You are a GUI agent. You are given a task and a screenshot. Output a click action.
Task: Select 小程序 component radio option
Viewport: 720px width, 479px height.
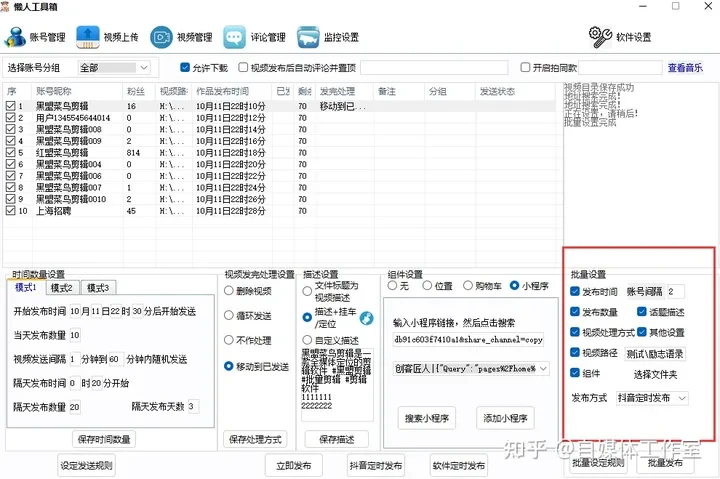[x=515, y=286]
